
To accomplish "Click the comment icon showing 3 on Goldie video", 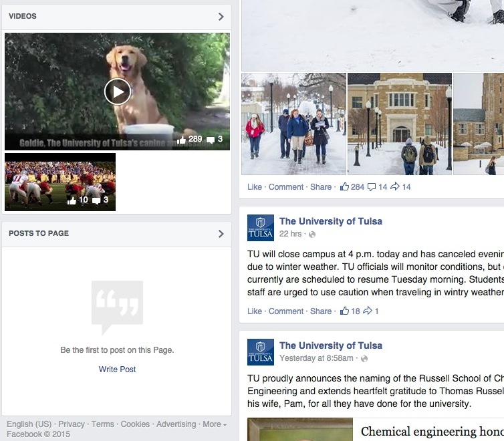I will click(211, 140).
